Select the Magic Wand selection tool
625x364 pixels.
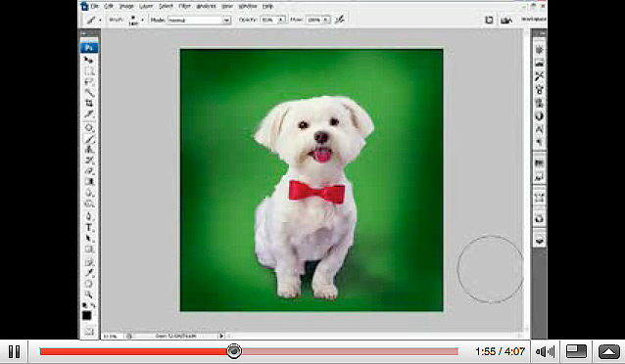click(89, 92)
